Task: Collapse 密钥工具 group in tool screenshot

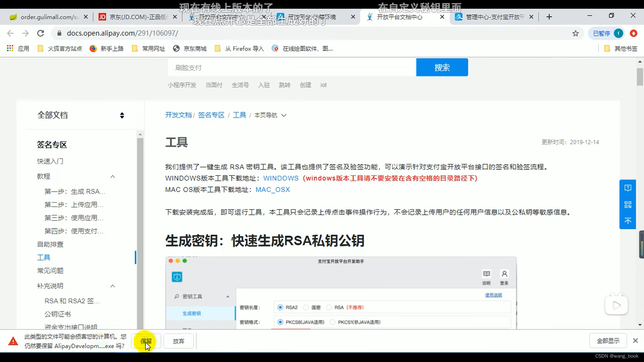Action: tap(228, 297)
